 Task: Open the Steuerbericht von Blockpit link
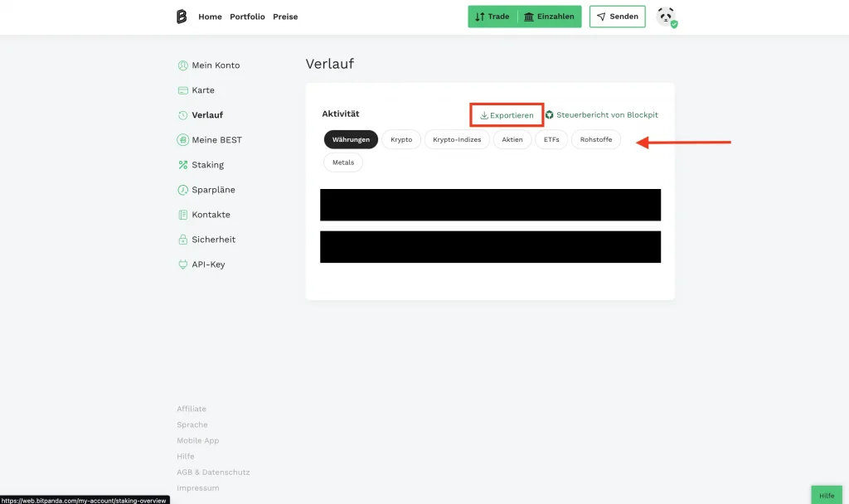pyautogui.click(x=602, y=115)
